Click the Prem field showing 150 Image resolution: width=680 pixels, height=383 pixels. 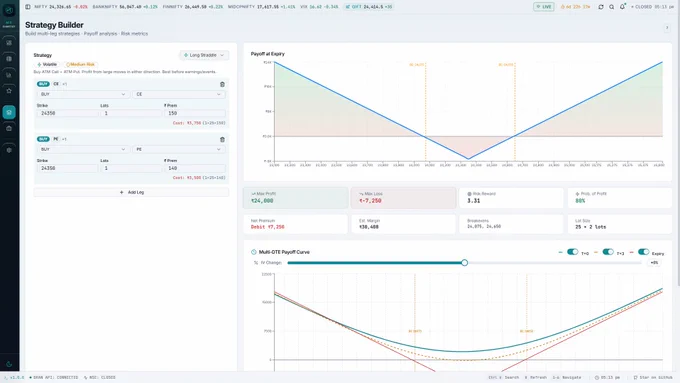tap(195, 113)
